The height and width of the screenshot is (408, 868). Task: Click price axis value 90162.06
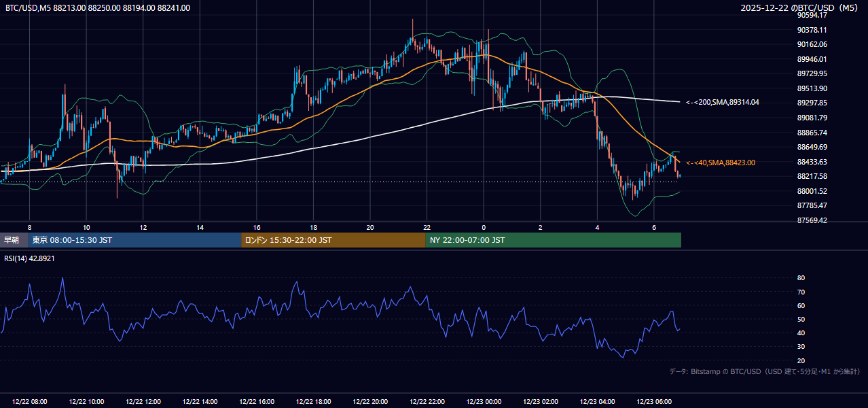pyautogui.click(x=812, y=44)
